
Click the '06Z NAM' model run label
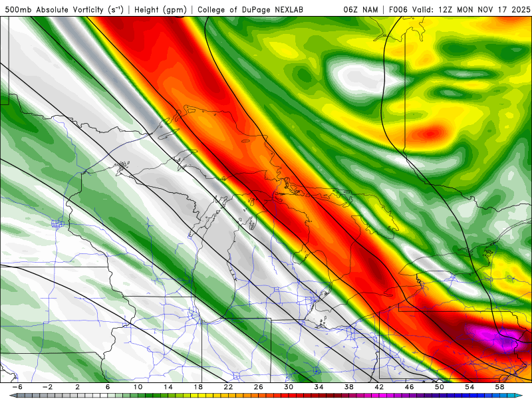coord(360,10)
